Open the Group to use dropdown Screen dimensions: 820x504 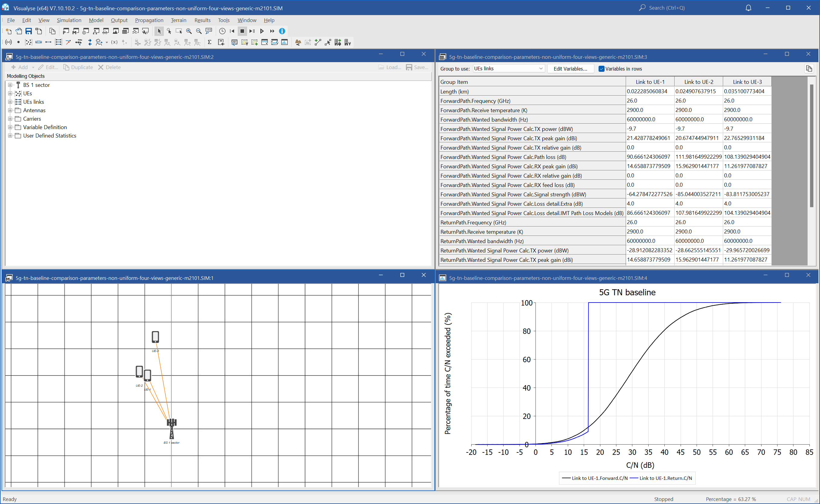point(509,69)
